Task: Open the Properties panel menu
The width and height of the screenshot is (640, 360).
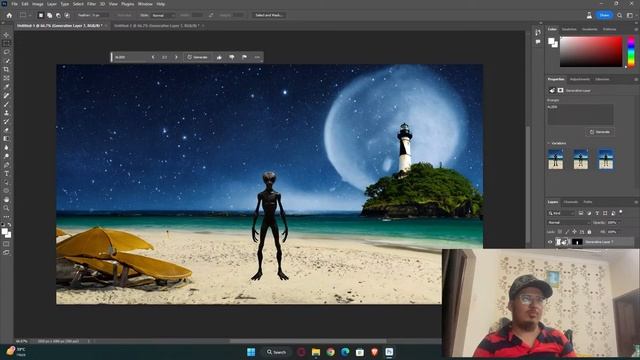Action: coord(636,79)
